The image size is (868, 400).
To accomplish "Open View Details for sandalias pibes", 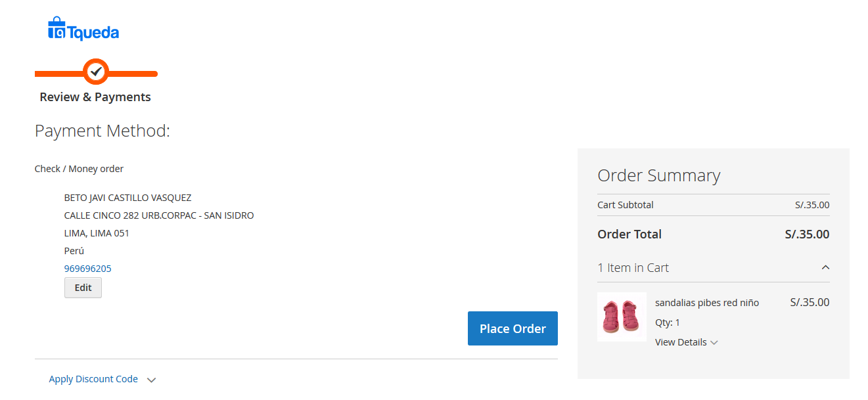I will (681, 342).
